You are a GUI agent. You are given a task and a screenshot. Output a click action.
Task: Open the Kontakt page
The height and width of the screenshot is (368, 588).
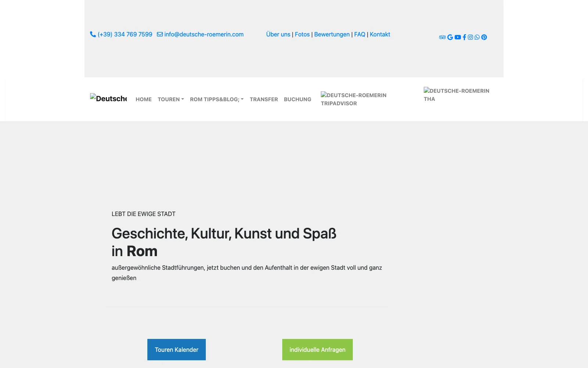tap(380, 34)
